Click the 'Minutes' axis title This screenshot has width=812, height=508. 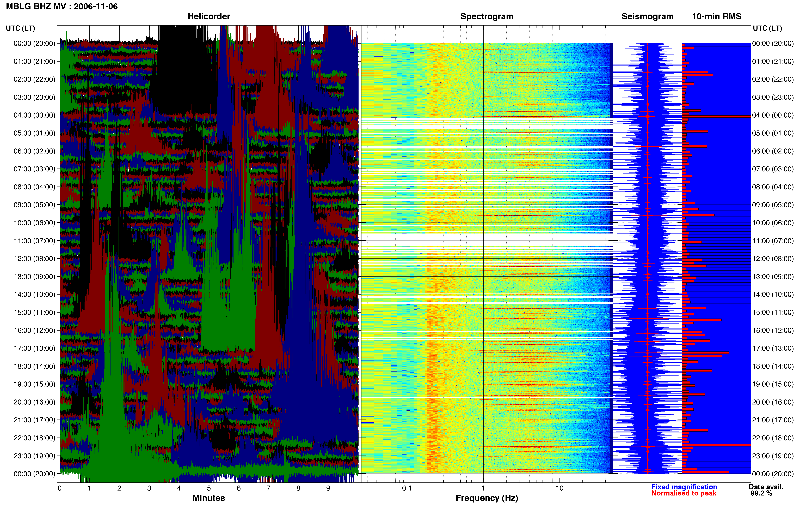pos(209,498)
